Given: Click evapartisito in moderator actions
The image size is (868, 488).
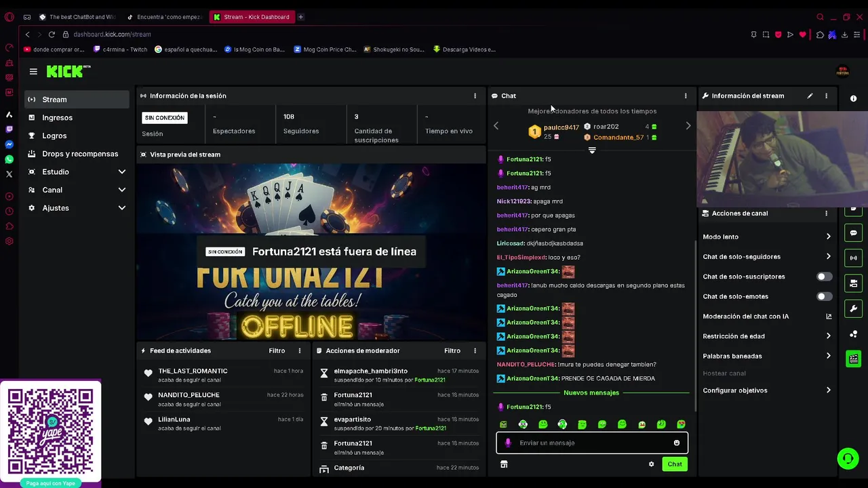Looking at the screenshot, I should click(352, 420).
